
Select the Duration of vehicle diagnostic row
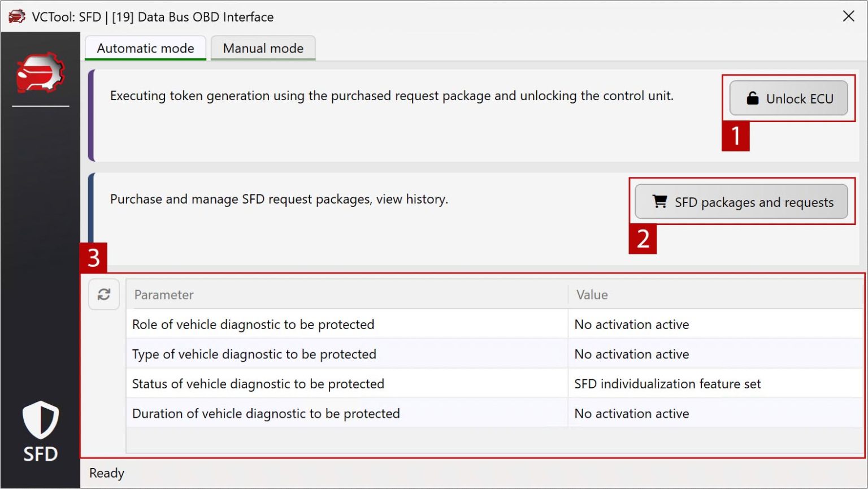266,414
